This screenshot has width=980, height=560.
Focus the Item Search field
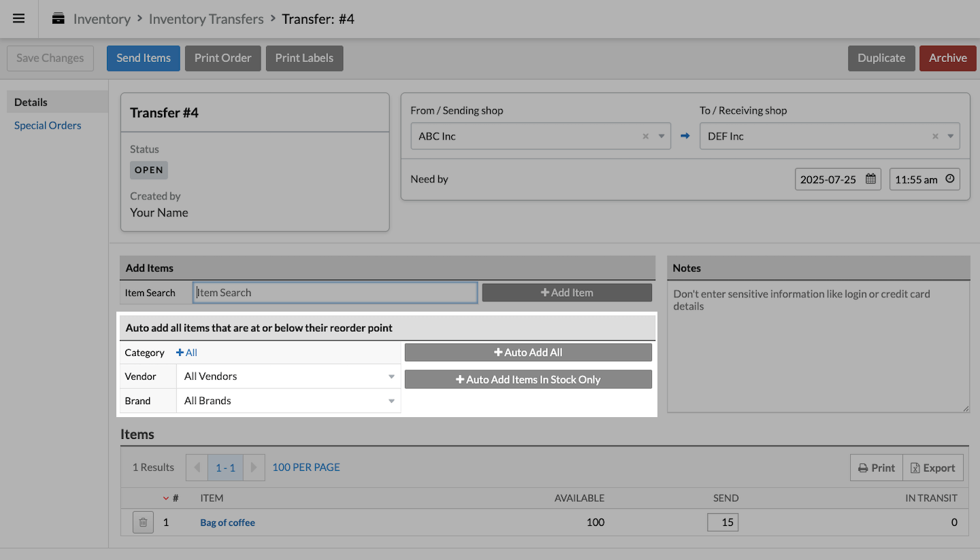coord(335,293)
